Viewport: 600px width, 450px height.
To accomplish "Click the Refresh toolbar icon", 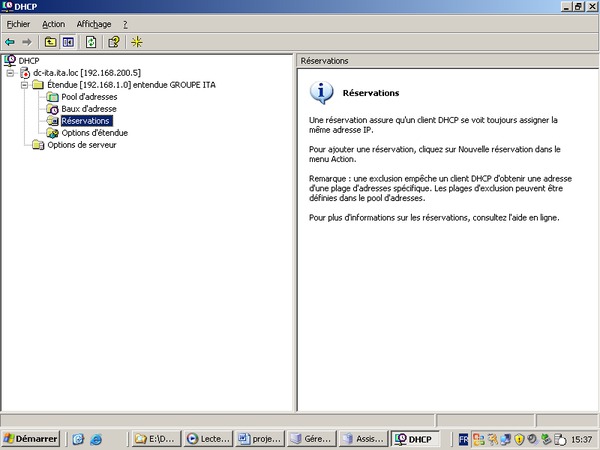I will point(90,42).
